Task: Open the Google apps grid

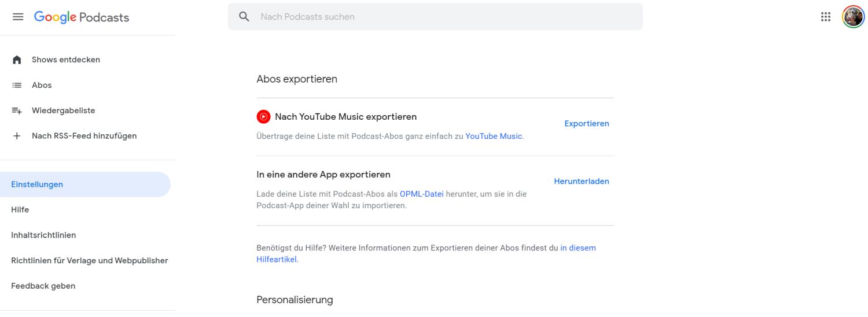Action: 826,17
